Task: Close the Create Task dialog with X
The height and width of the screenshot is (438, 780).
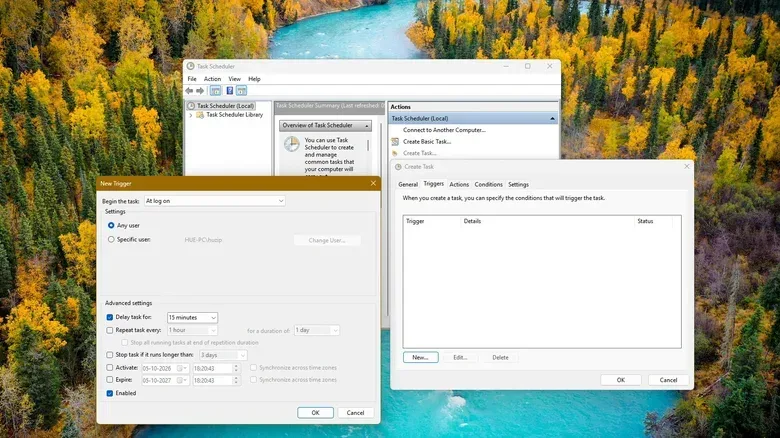Action: coord(686,166)
